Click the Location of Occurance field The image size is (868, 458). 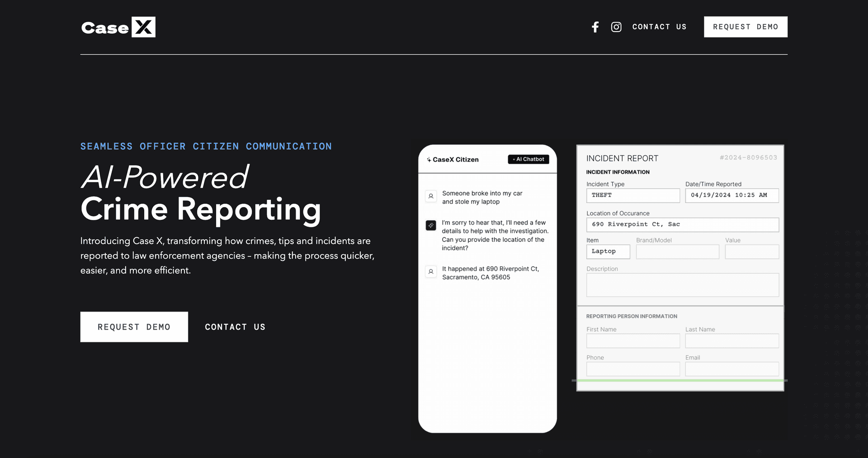coord(682,225)
